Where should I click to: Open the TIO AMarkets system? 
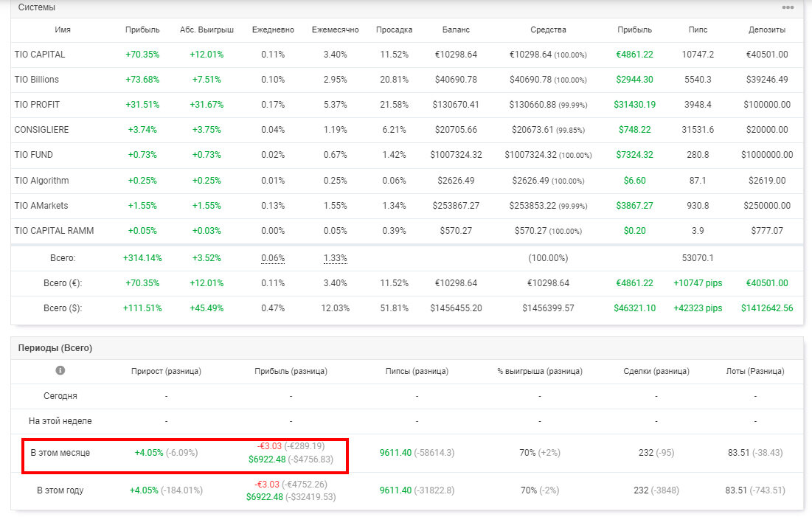click(41, 206)
